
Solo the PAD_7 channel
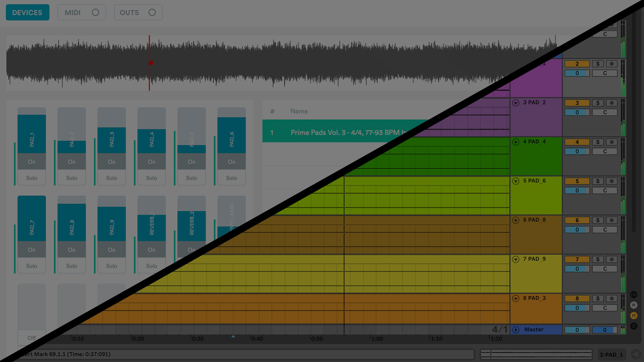pos(32,266)
